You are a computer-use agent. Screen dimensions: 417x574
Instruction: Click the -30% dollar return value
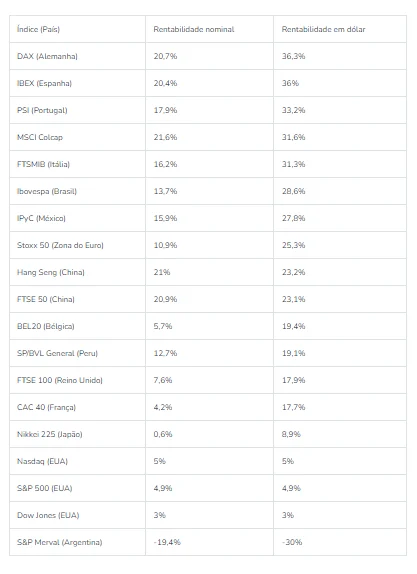click(x=292, y=543)
